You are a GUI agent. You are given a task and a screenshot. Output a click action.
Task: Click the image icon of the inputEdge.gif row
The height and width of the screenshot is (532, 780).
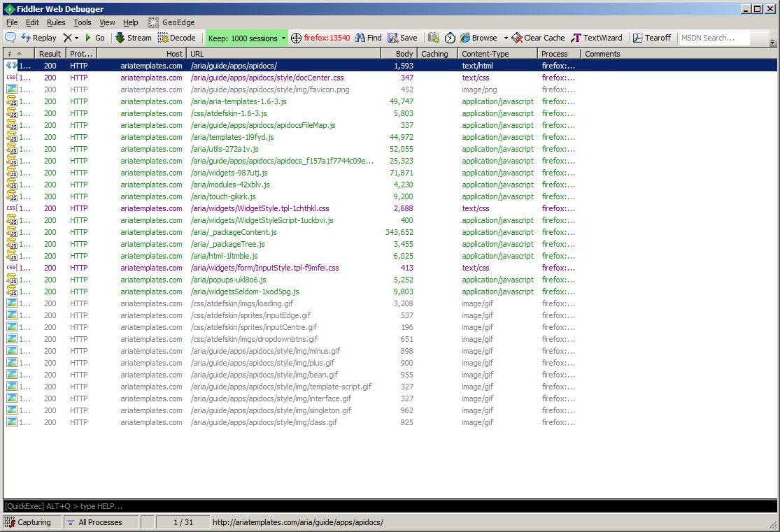point(11,315)
